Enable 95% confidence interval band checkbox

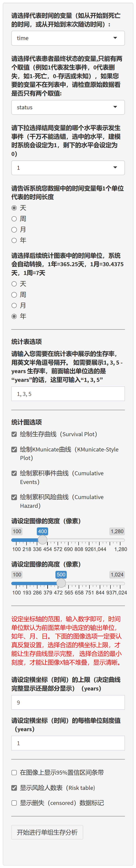(x=14, y=772)
